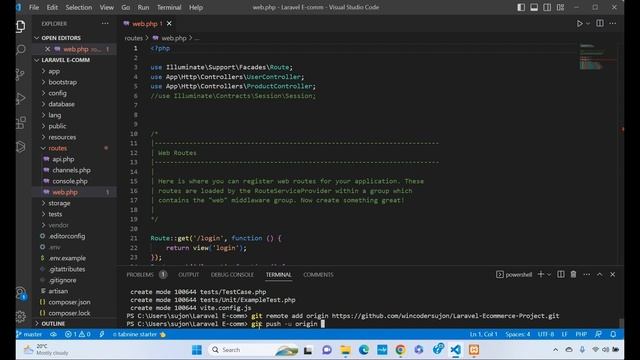The height and width of the screenshot is (360, 640).
Task: Click the master branch status item
Action: click(29, 334)
